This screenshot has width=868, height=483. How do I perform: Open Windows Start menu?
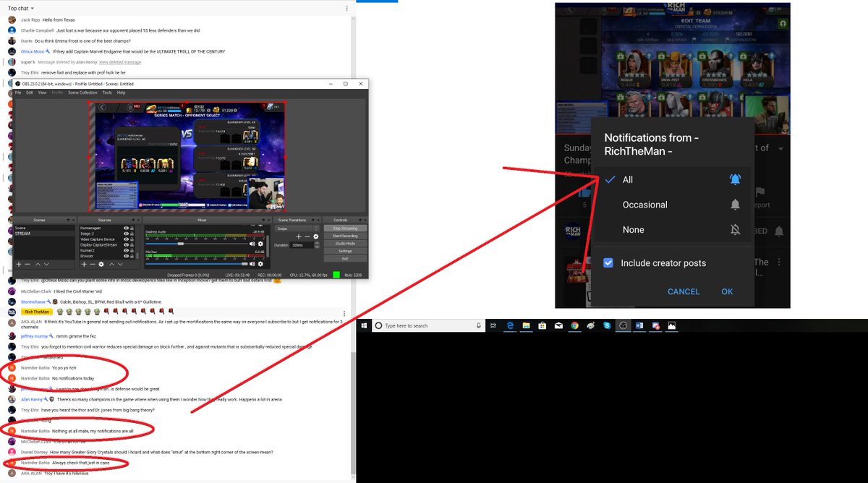point(365,326)
